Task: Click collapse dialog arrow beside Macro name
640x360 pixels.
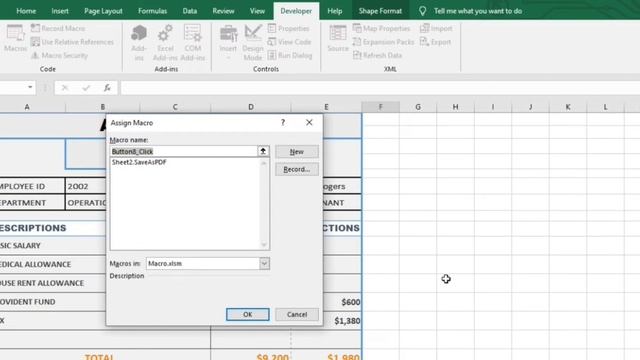Action: pos(263,151)
